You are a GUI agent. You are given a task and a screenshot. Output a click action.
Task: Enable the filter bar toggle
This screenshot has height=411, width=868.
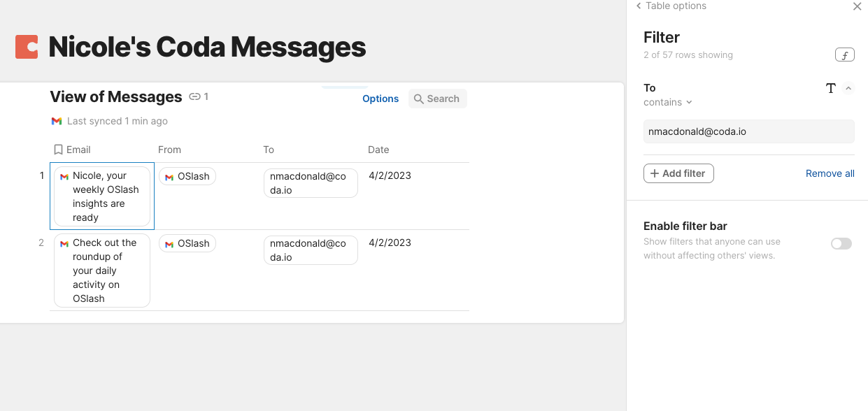click(x=841, y=243)
